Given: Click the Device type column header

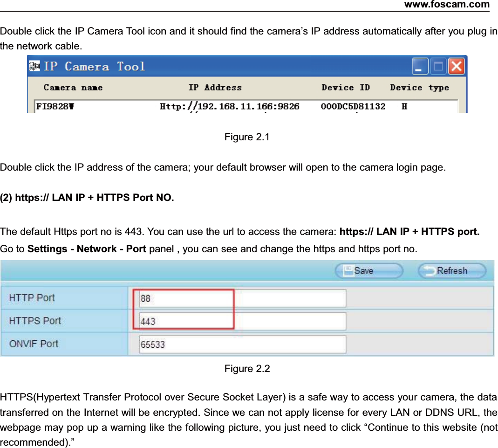Looking at the screenshot, I should (420, 88).
